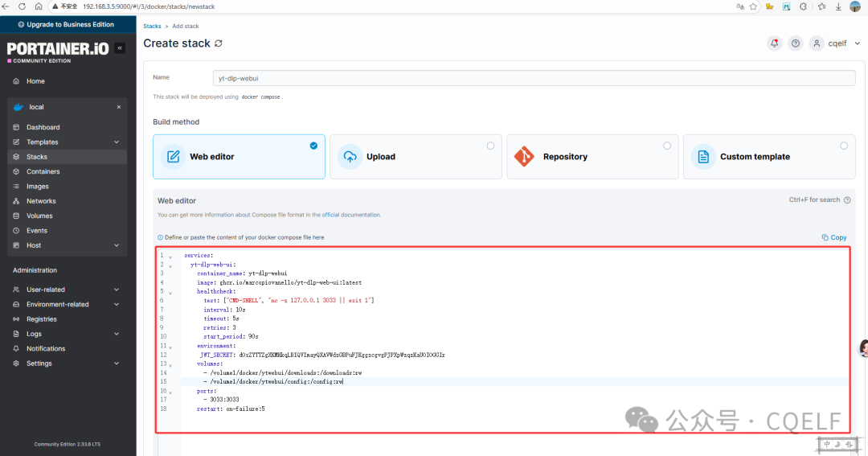Expand the User-related menu chevron
Image resolution: width=868 pixels, height=456 pixels.
tap(117, 290)
